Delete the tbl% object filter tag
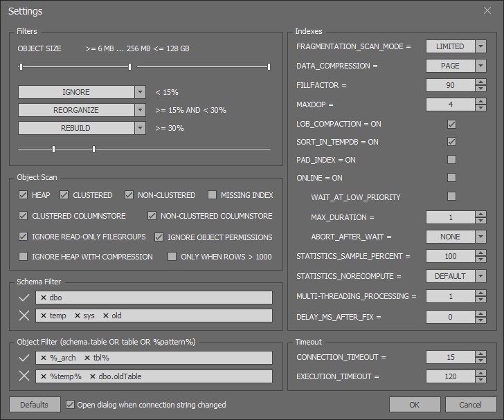This screenshot has width=504, height=420. point(87,358)
